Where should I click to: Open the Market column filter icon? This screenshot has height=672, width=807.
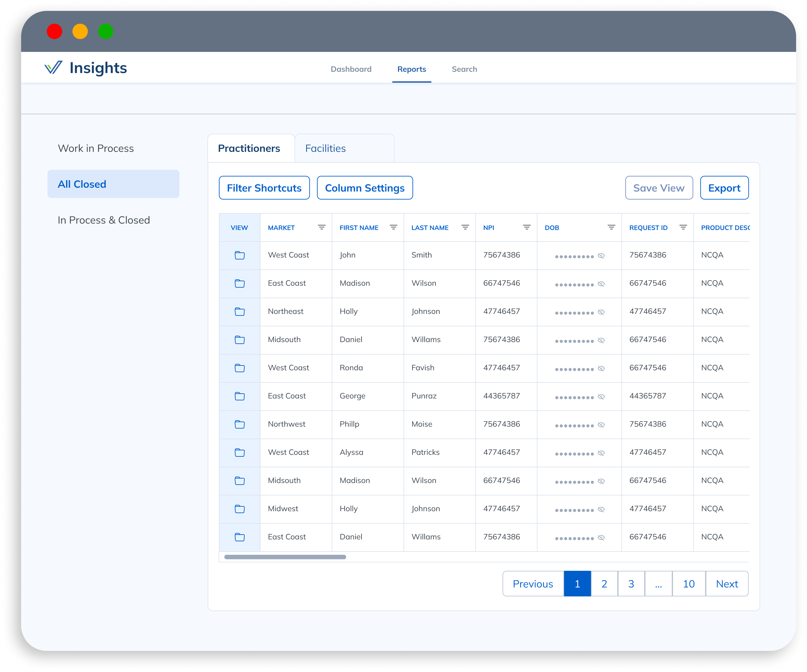(x=322, y=227)
